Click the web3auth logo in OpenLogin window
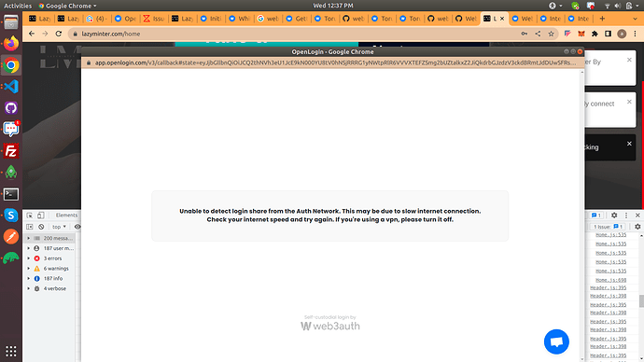 coord(330,326)
